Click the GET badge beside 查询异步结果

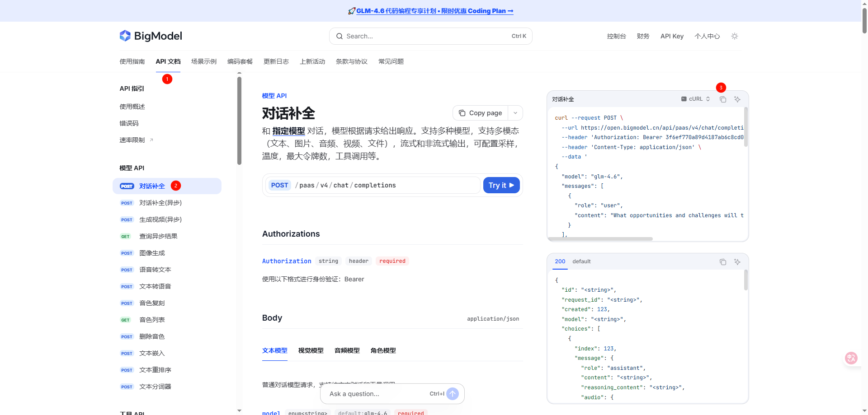pyautogui.click(x=126, y=237)
